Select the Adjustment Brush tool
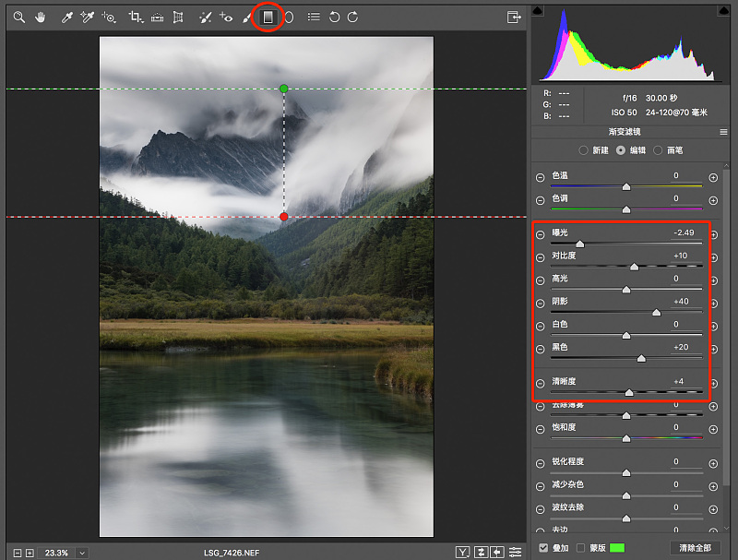This screenshot has height=560, width=738. (x=246, y=18)
